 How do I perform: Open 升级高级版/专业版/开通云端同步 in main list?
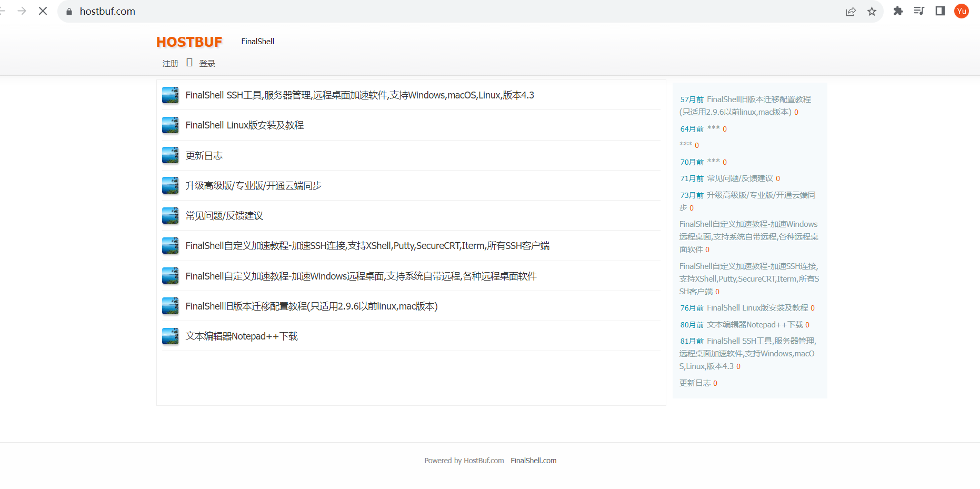coord(254,186)
